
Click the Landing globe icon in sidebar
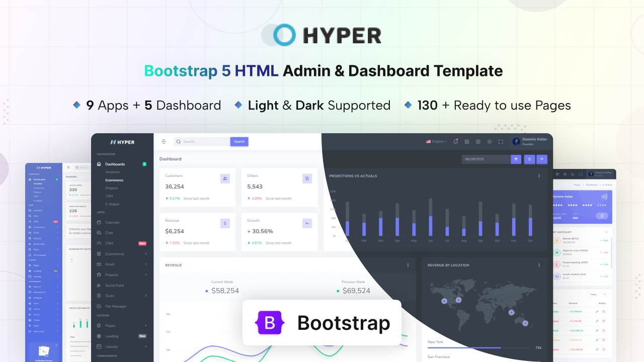pyautogui.click(x=99, y=336)
